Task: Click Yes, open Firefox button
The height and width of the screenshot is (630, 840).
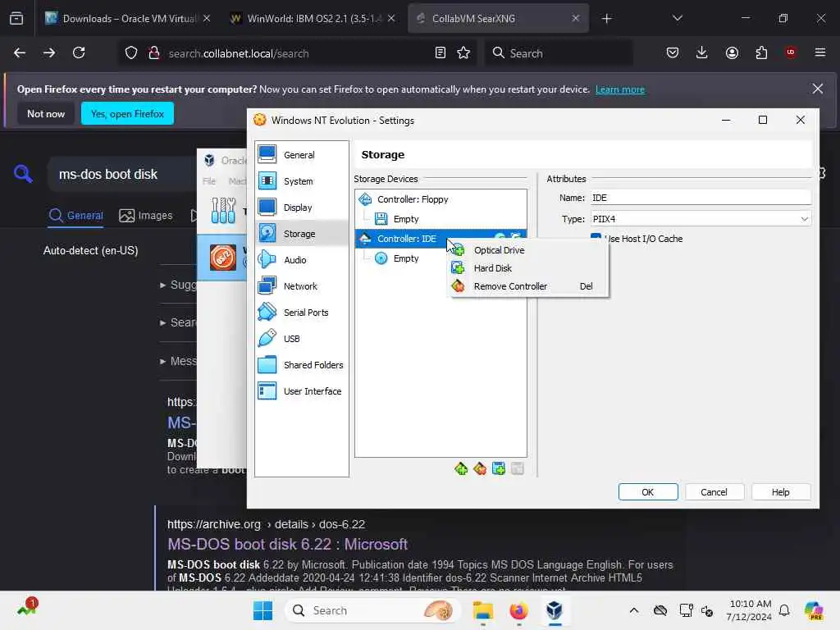Action: (x=127, y=113)
